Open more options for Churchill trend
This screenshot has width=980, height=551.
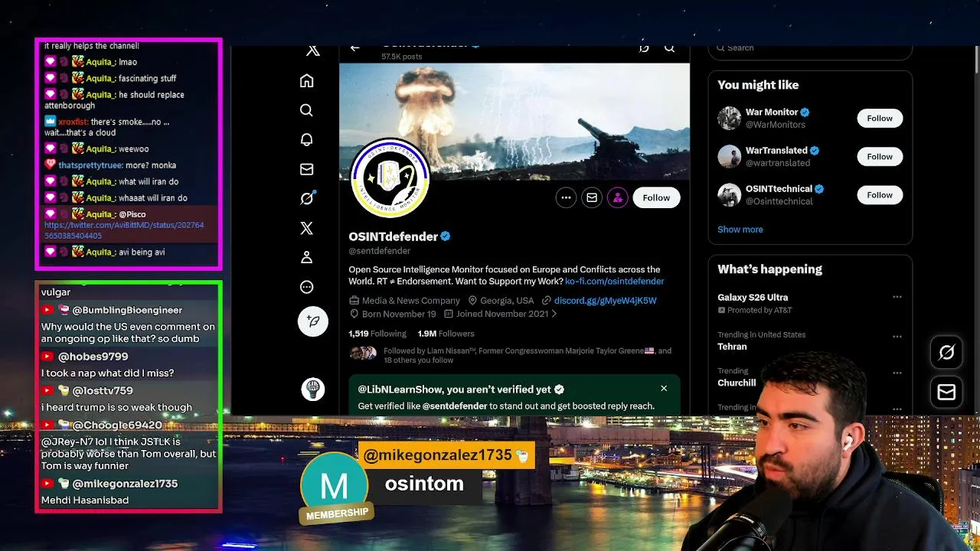(897, 373)
